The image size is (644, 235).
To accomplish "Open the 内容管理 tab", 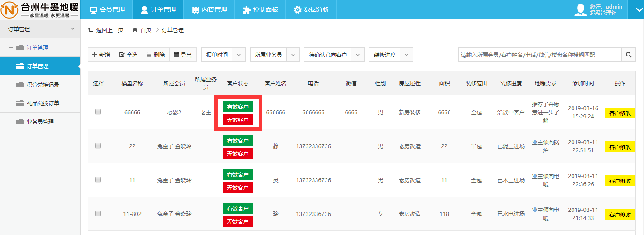I will click(x=209, y=9).
